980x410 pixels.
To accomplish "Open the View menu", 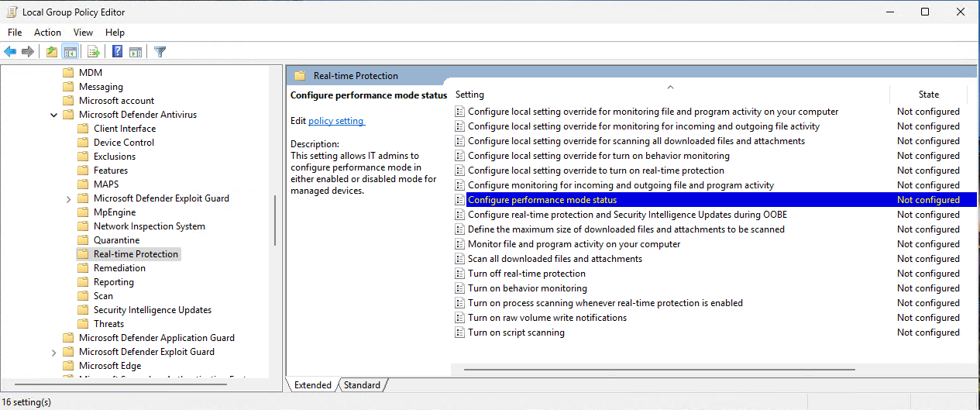I will tap(83, 33).
